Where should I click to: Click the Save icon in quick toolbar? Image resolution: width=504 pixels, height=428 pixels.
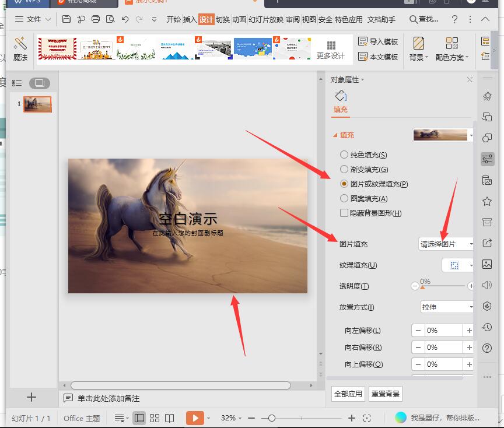coord(66,19)
